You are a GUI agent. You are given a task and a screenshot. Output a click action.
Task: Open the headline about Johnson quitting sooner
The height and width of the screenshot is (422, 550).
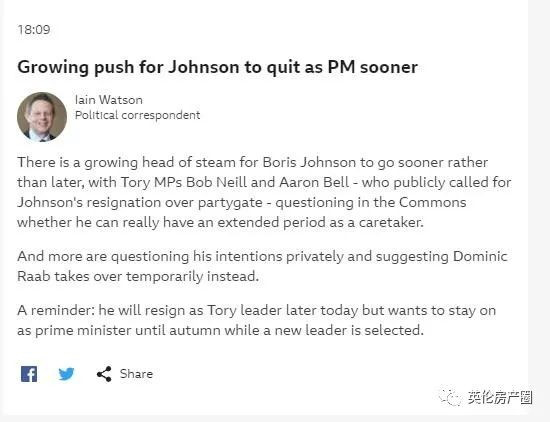217,67
